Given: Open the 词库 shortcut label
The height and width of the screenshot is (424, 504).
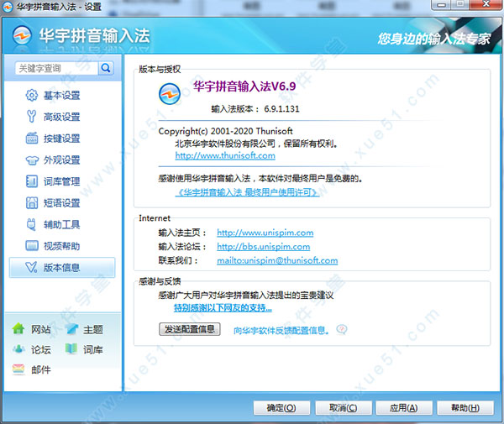Looking at the screenshot, I should click(x=93, y=349).
